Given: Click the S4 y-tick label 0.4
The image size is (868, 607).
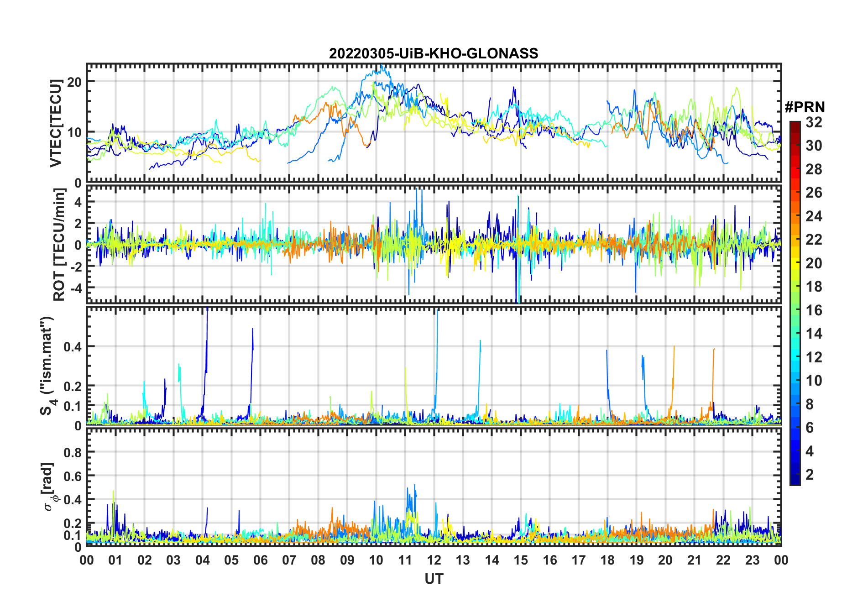Looking at the screenshot, I should pos(73,347).
